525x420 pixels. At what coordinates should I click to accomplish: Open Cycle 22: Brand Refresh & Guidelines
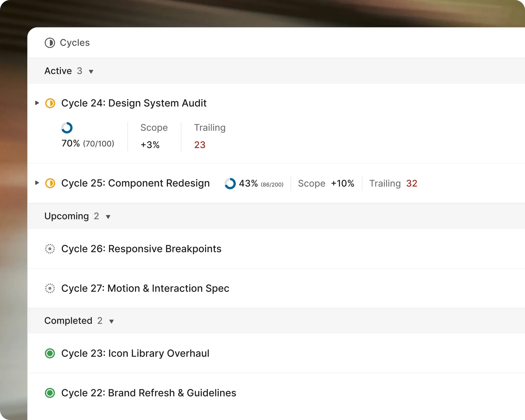(x=149, y=393)
